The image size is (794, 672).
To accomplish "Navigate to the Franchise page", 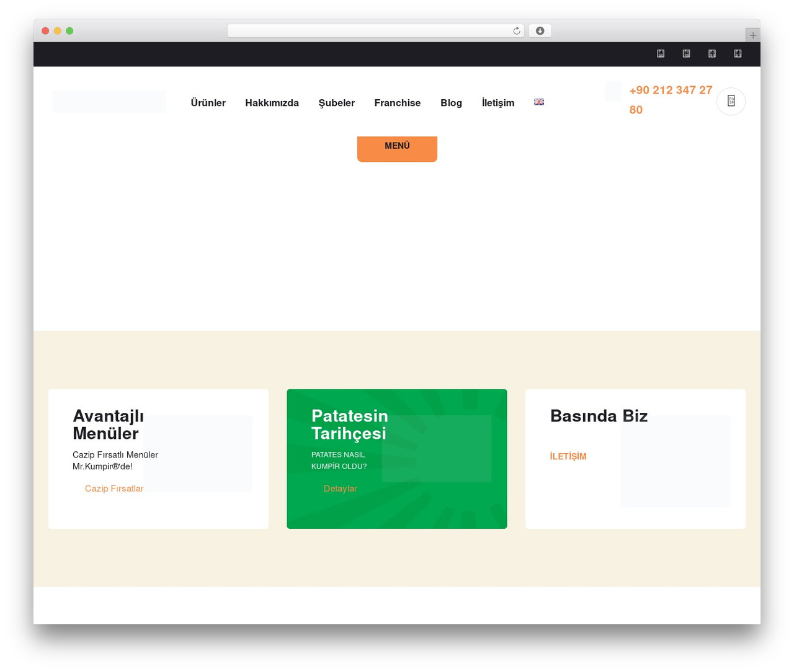I will (398, 103).
